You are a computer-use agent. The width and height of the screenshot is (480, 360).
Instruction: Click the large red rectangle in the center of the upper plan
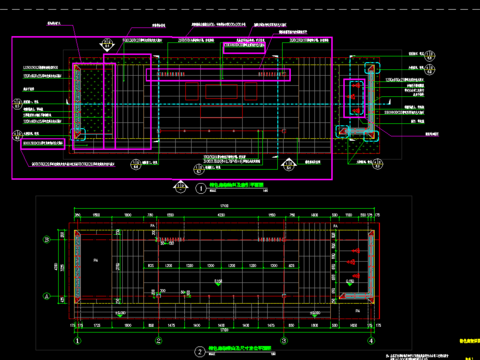pos(222,92)
